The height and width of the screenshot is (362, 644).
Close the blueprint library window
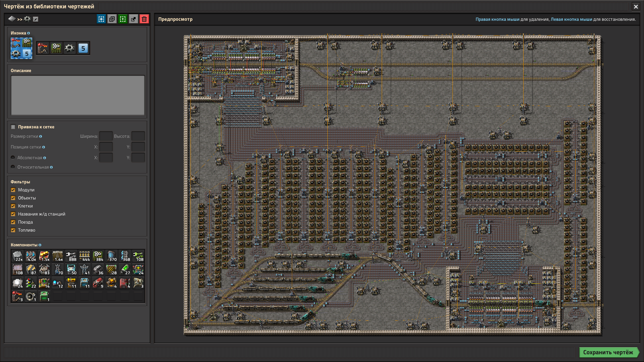pos(636,6)
